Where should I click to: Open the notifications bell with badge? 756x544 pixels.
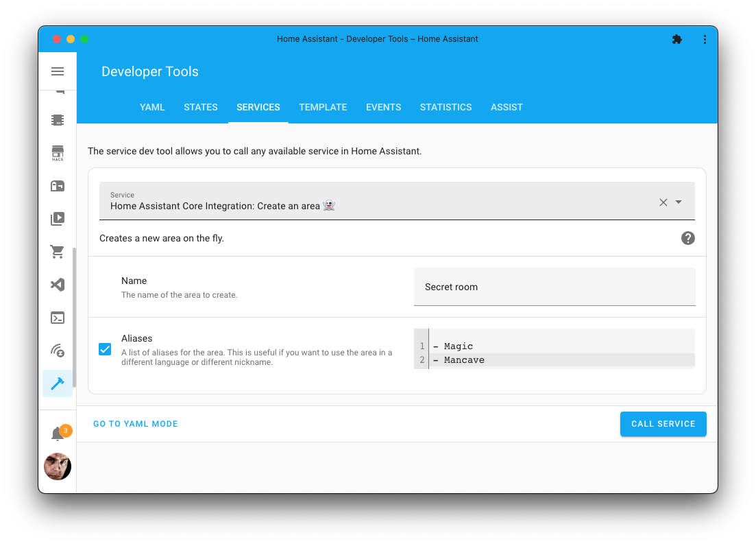[x=58, y=432]
